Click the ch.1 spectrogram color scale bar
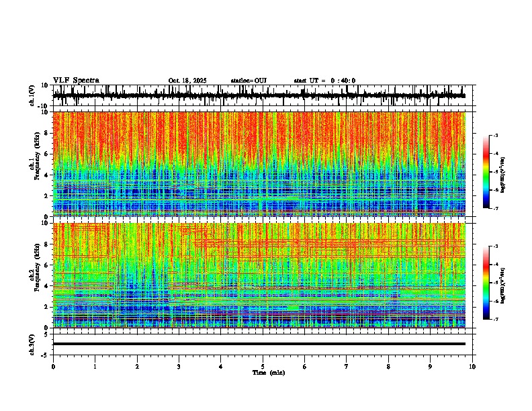 point(486,172)
